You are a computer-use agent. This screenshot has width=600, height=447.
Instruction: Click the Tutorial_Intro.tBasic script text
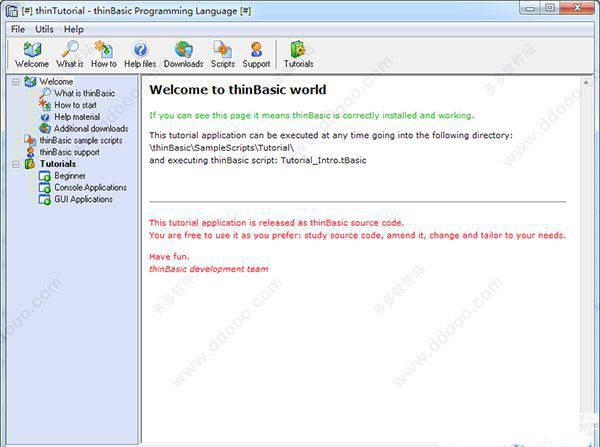323,160
